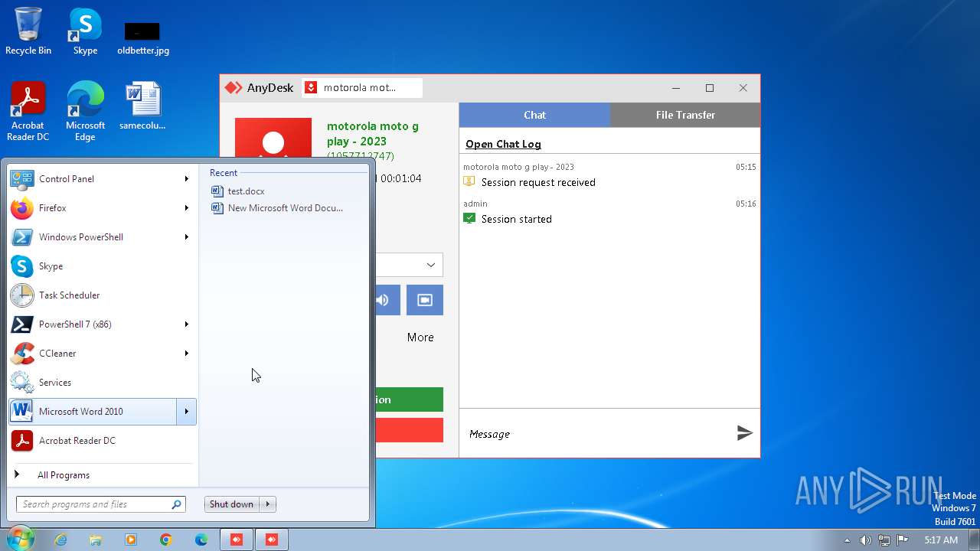Open the volume control in the system tray
Image resolution: width=980 pixels, height=551 pixels.
pyautogui.click(x=865, y=540)
